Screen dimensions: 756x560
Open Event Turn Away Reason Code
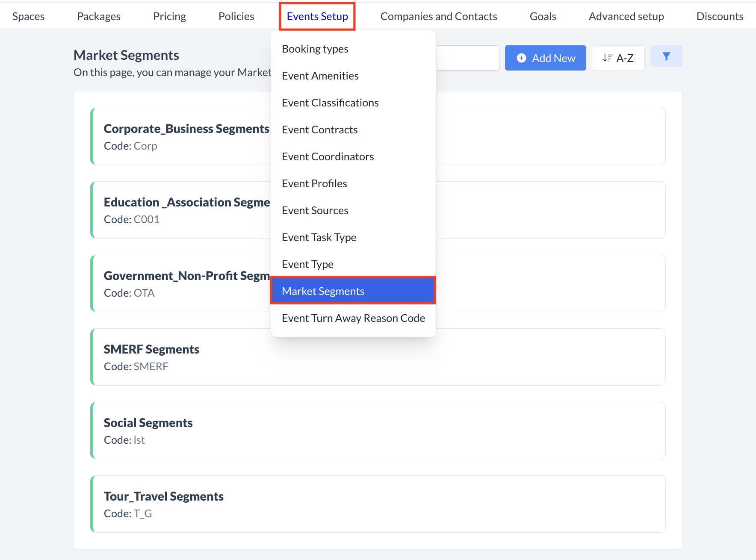[353, 318]
